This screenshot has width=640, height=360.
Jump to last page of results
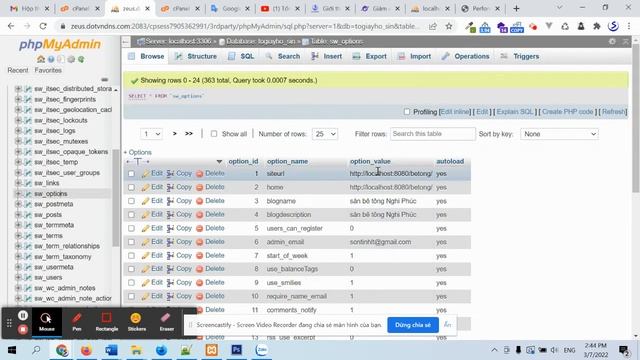click(189, 133)
